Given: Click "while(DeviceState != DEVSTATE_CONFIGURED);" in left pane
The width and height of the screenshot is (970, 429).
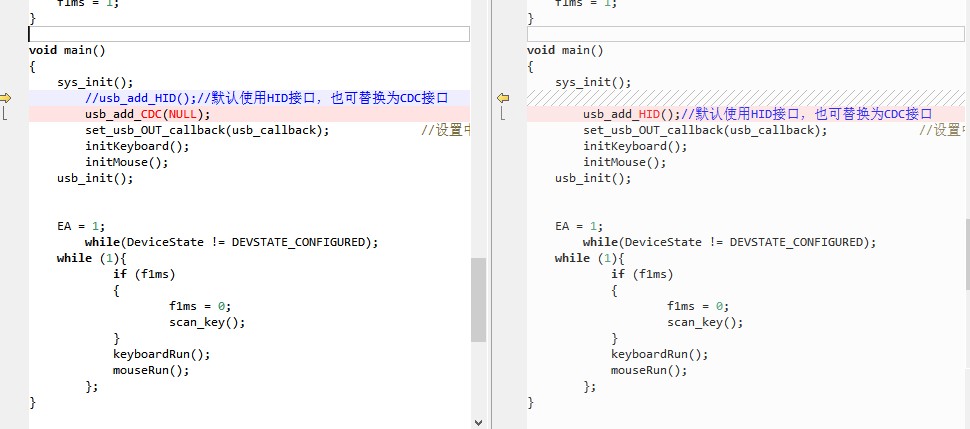Looking at the screenshot, I should pos(231,242).
